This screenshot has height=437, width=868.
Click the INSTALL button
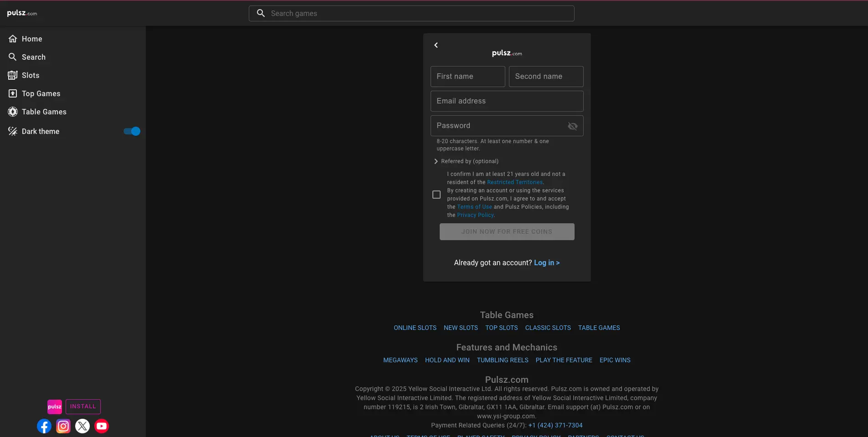(x=83, y=406)
